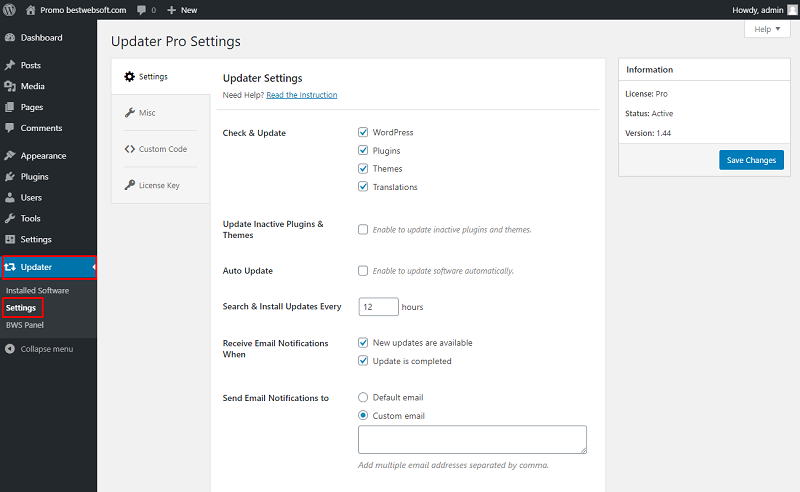Toggle 'New updates are available' notification
The width and height of the screenshot is (800, 492).
point(363,342)
